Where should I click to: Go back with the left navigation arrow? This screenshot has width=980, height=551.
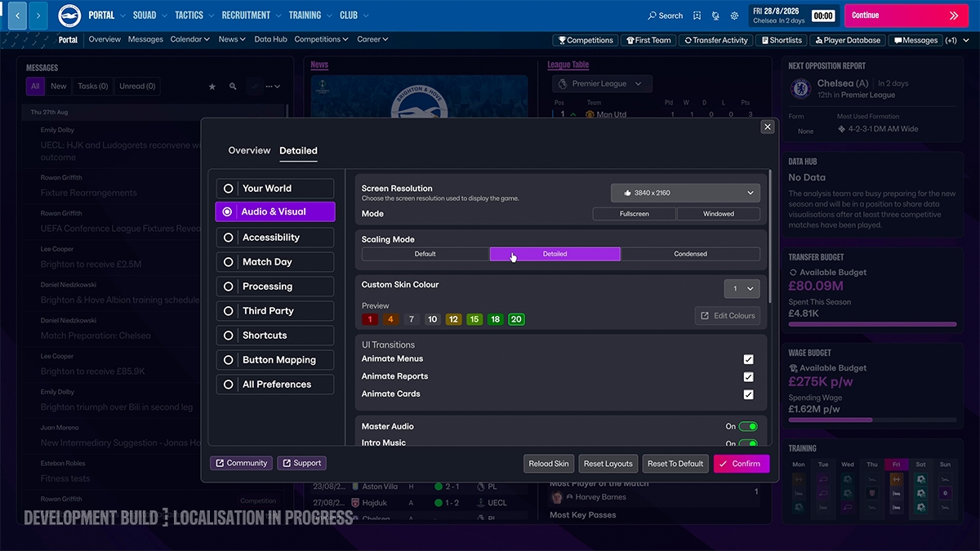[x=17, y=16]
